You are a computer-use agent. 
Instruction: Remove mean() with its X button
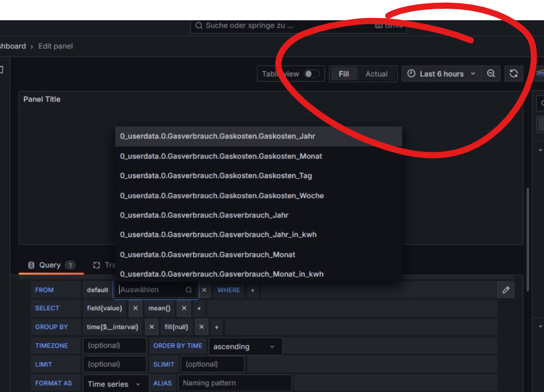pos(184,308)
